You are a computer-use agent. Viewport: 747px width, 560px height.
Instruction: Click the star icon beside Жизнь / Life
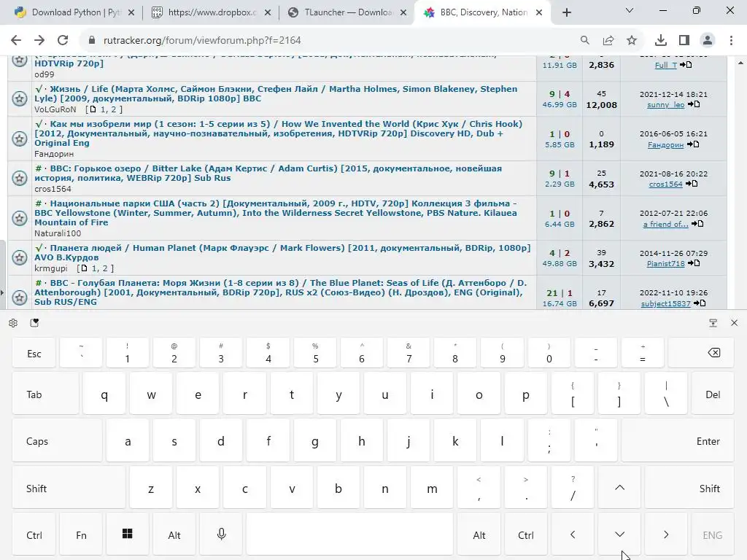tap(20, 98)
